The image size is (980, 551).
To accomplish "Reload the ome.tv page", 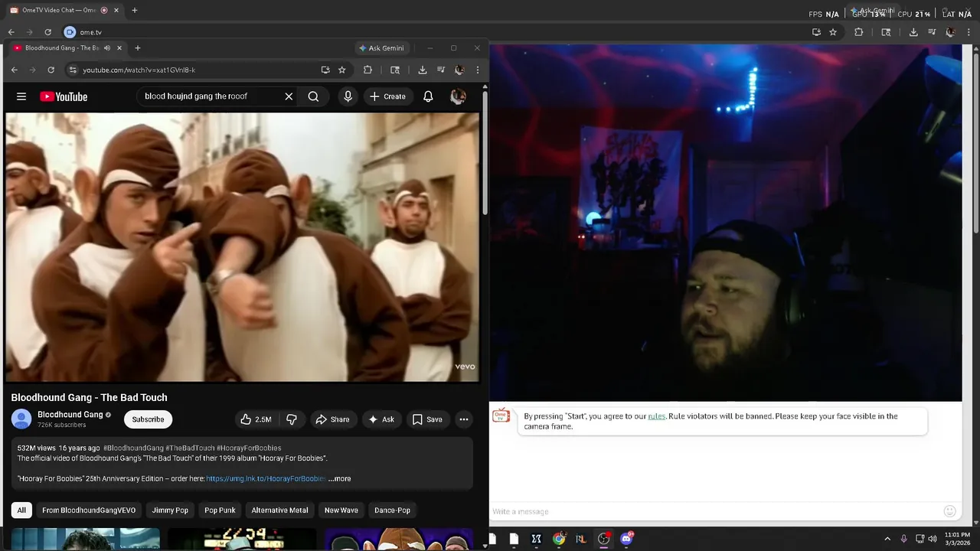I will coord(47,32).
